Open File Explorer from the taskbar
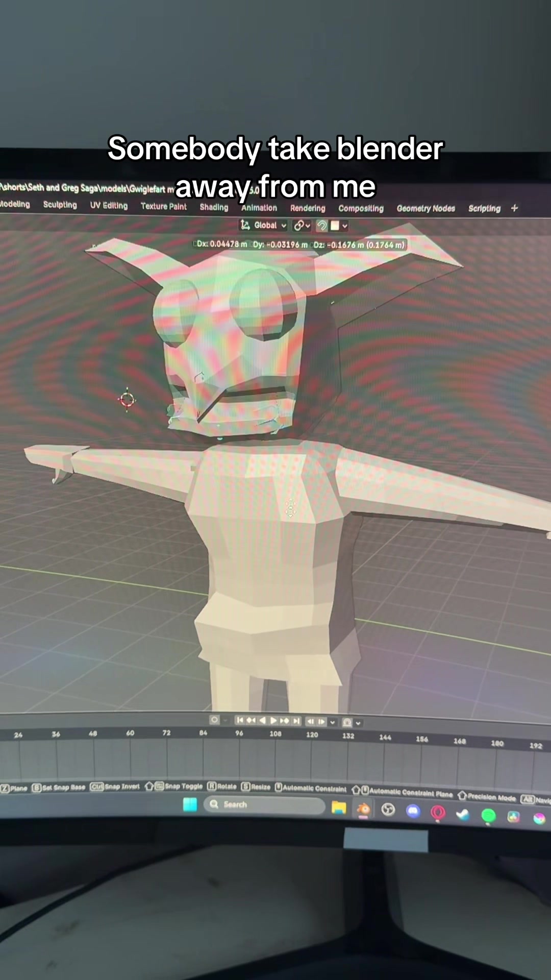Viewport: 551px width, 980px height. (339, 807)
